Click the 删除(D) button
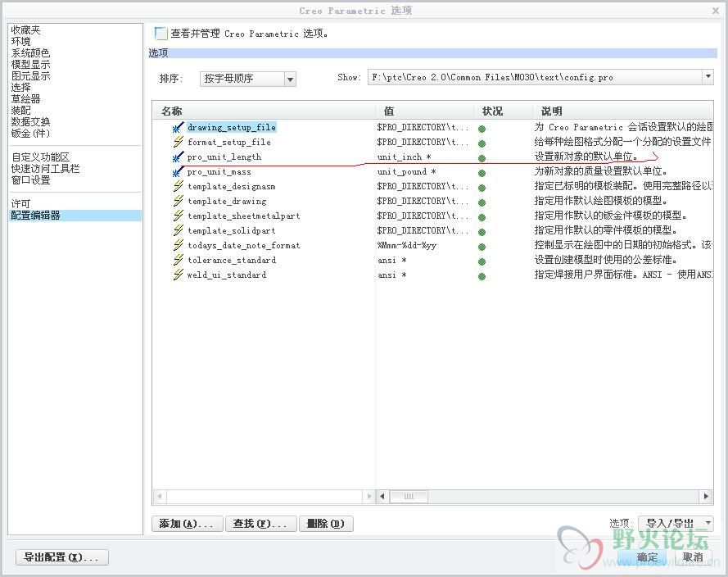 (326, 524)
